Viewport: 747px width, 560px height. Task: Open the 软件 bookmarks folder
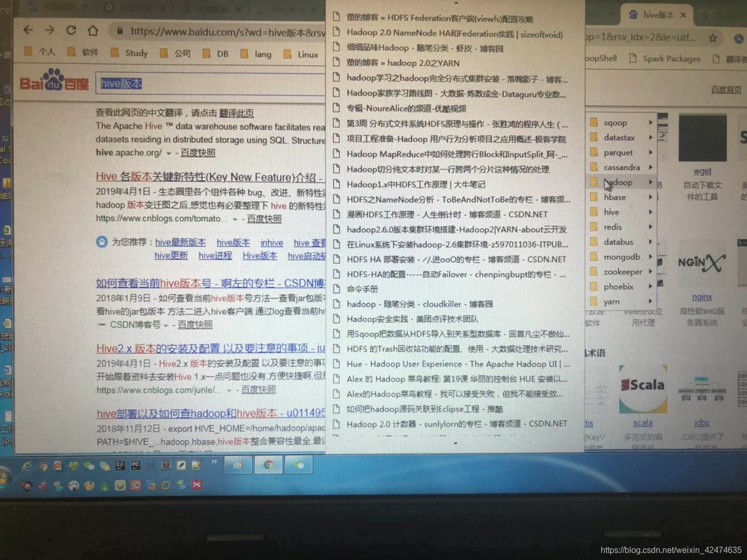click(x=84, y=52)
